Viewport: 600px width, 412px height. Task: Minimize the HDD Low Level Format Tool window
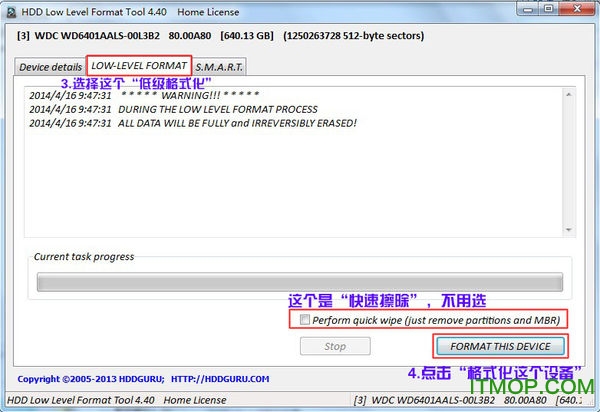pyautogui.click(x=528, y=9)
